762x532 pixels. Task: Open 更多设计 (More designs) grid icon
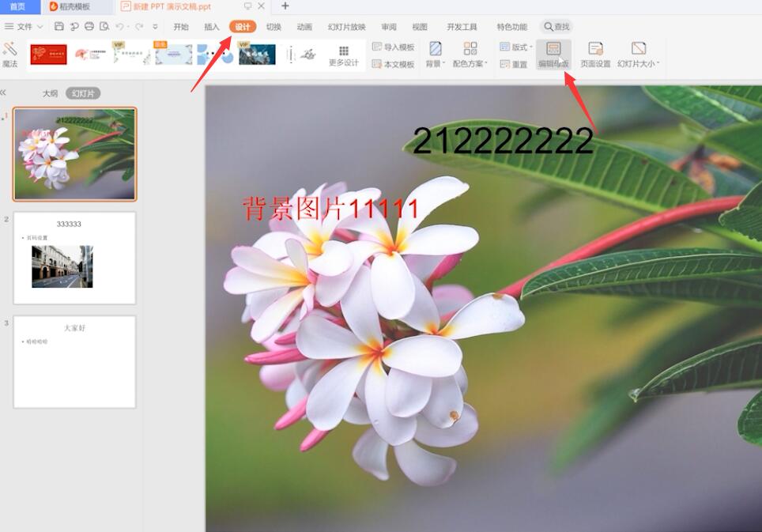[344, 55]
